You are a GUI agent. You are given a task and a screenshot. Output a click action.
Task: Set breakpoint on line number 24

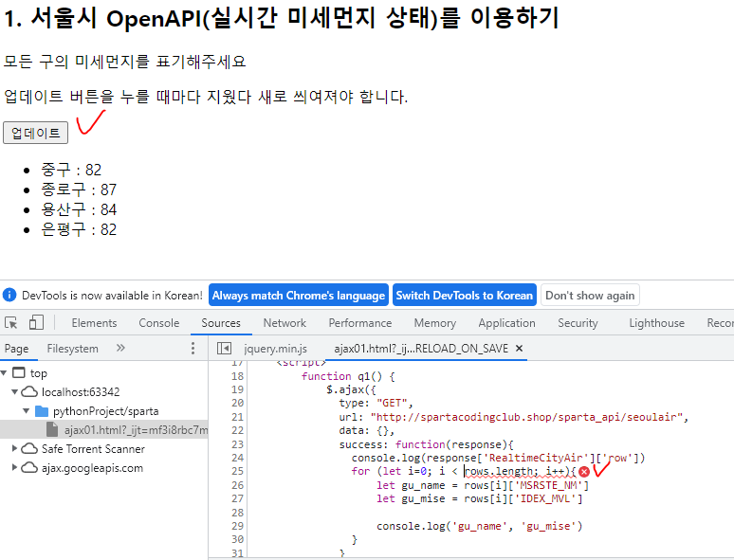[237, 458]
